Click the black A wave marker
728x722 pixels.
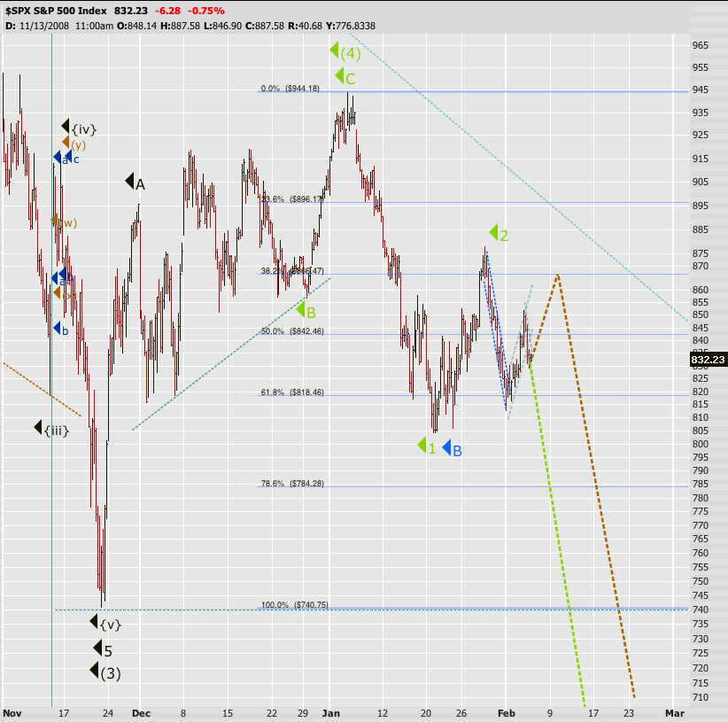point(136,183)
